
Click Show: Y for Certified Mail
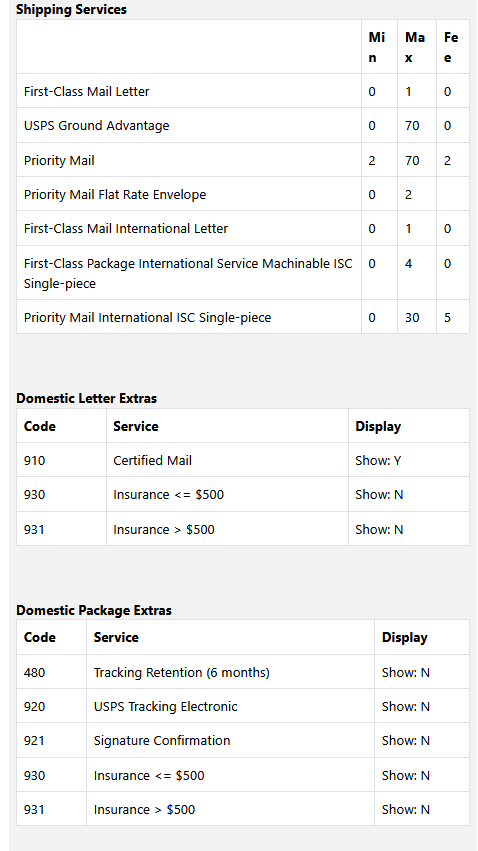[378, 460]
